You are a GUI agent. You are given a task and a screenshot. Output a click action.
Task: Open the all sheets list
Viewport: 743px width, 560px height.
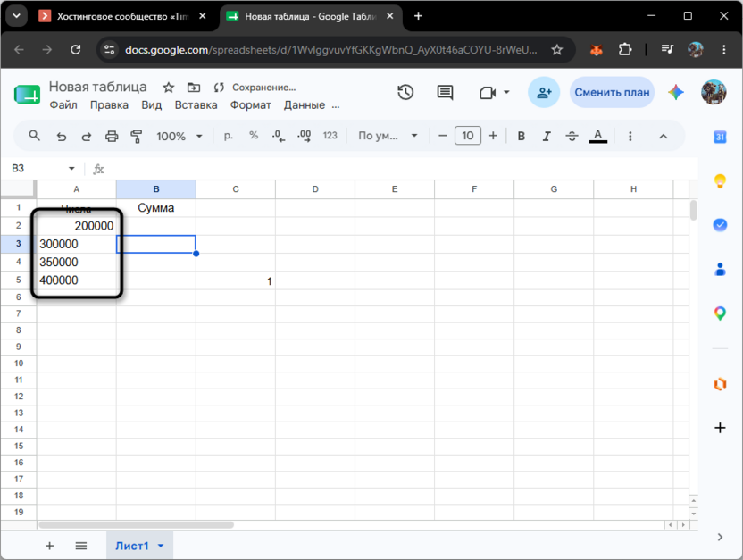coord(81,546)
